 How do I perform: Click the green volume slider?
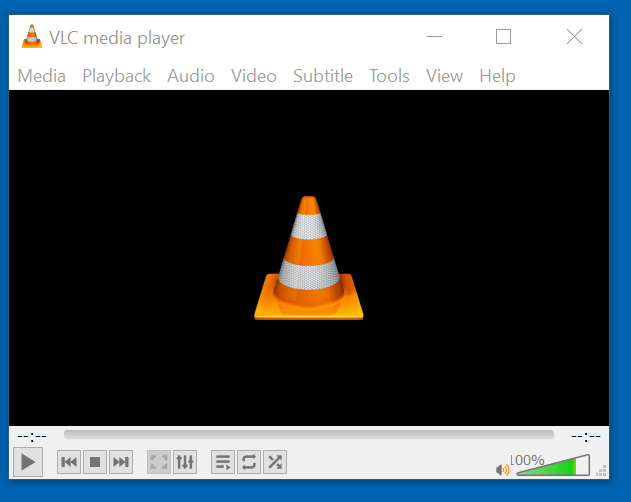[553, 465]
